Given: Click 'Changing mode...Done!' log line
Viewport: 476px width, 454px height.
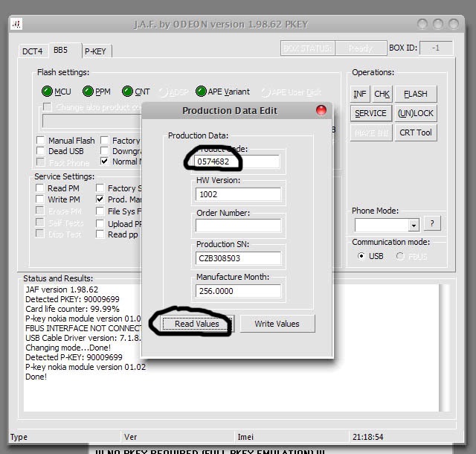Looking at the screenshot, I should pos(68,348).
